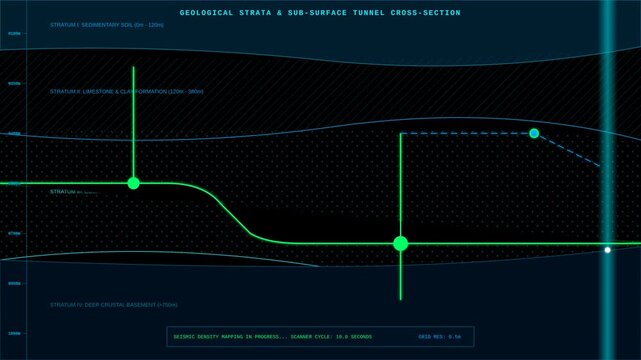The image size is (641, 360).
Task: Click the 'GRID RES: 0.5m' readout
Action: coord(439,337)
